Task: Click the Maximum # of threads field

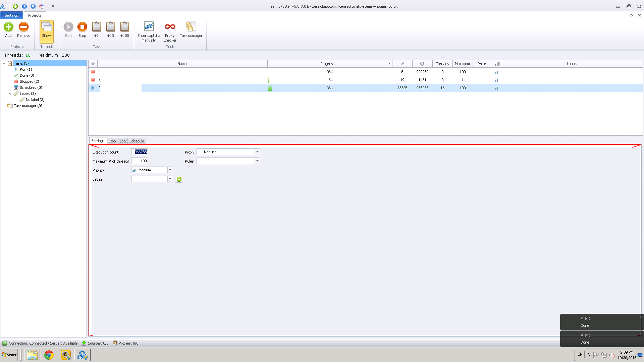Action: point(140,161)
